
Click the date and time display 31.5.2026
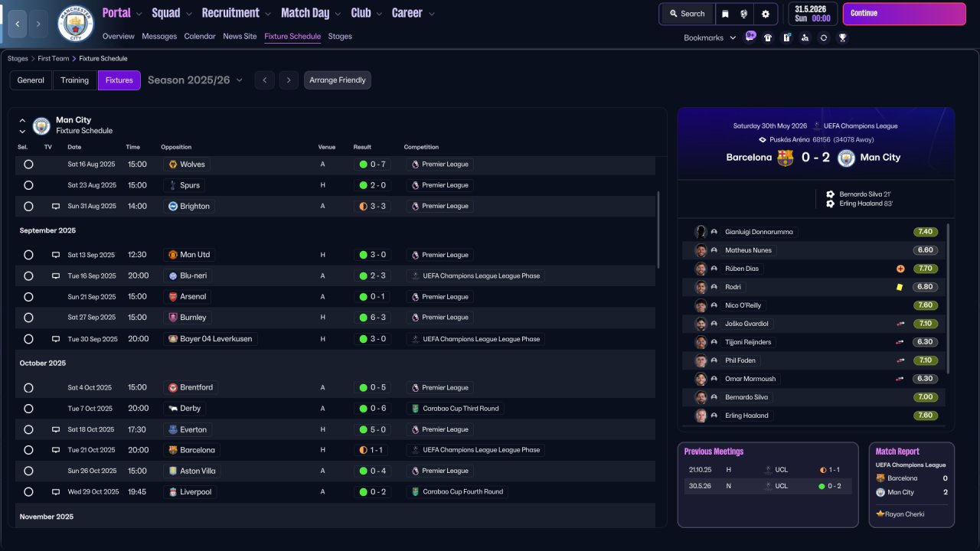coord(812,14)
